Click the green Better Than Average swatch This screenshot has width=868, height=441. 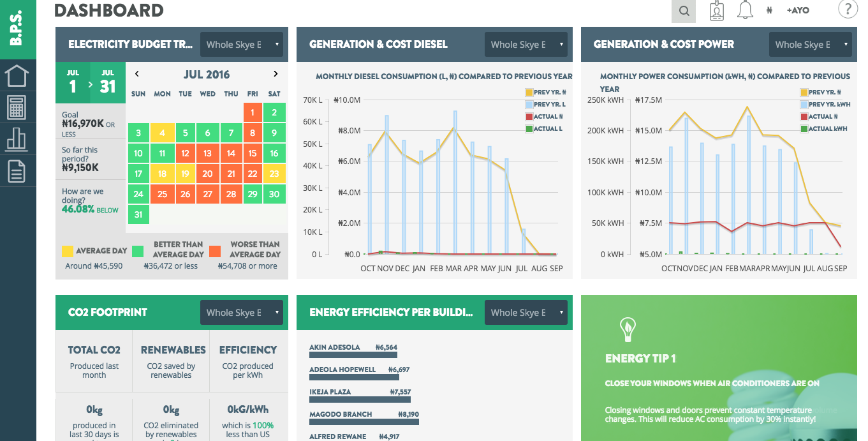pyautogui.click(x=137, y=251)
